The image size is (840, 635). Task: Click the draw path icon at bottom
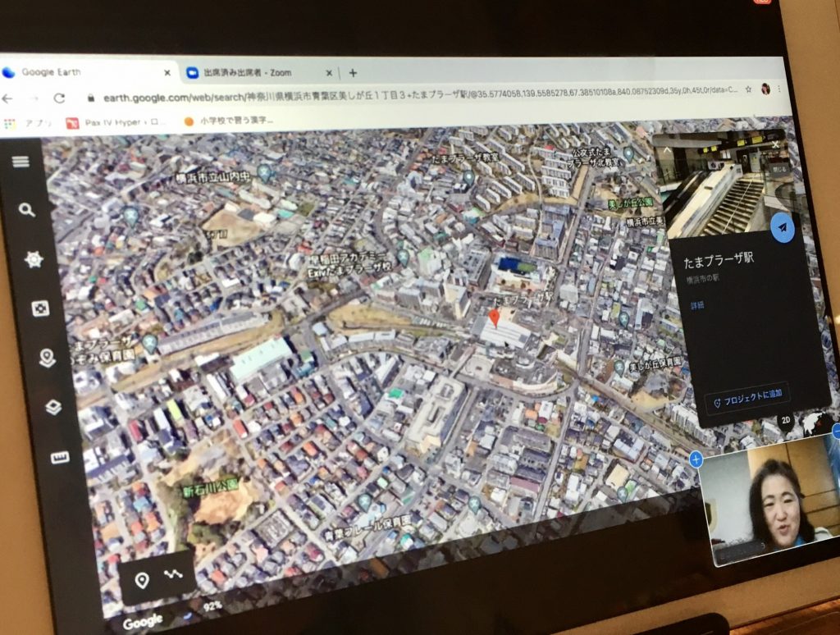[x=173, y=574]
